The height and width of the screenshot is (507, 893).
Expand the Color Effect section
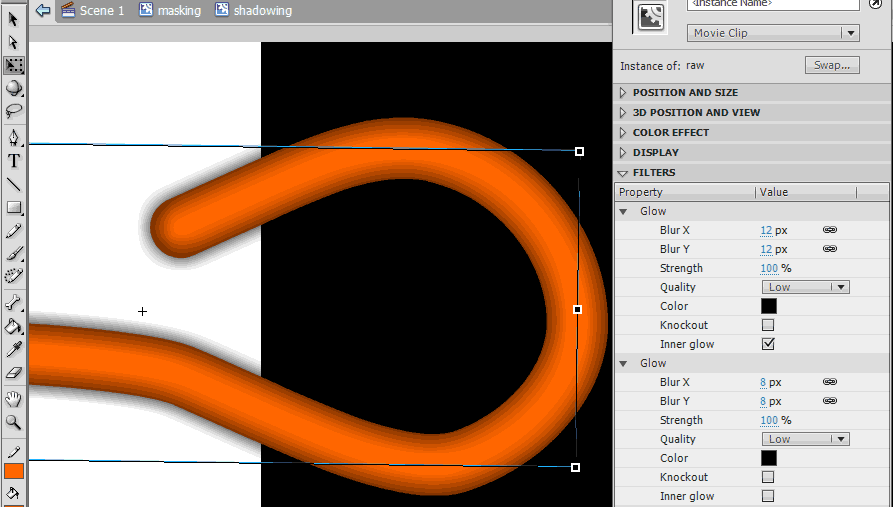click(x=622, y=132)
